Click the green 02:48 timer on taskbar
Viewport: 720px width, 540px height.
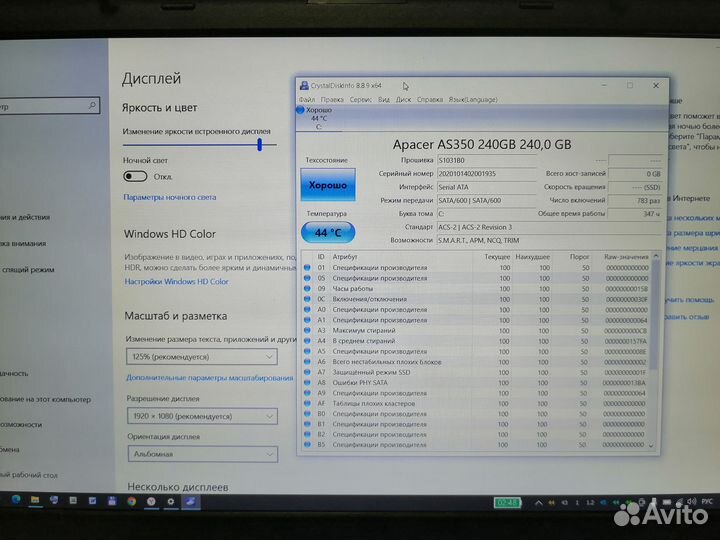[507, 503]
